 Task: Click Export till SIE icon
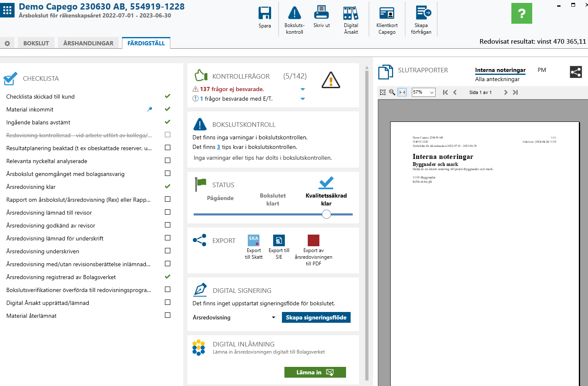point(279,240)
